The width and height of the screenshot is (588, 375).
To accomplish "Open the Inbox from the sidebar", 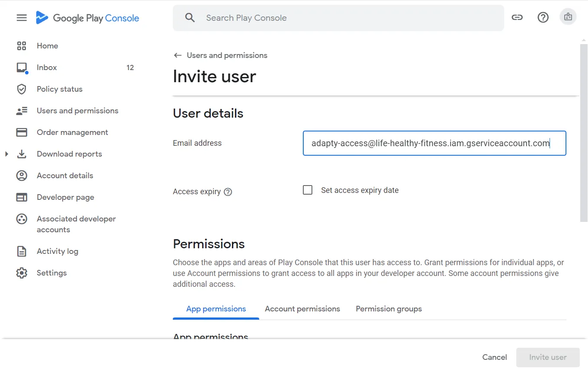I will 46,67.
